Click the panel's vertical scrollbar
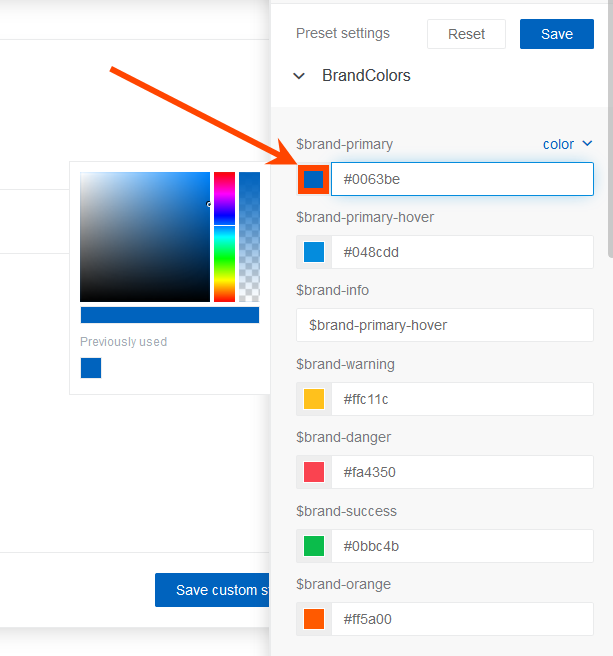Viewport: 613px width, 656px height. (x=610, y=130)
